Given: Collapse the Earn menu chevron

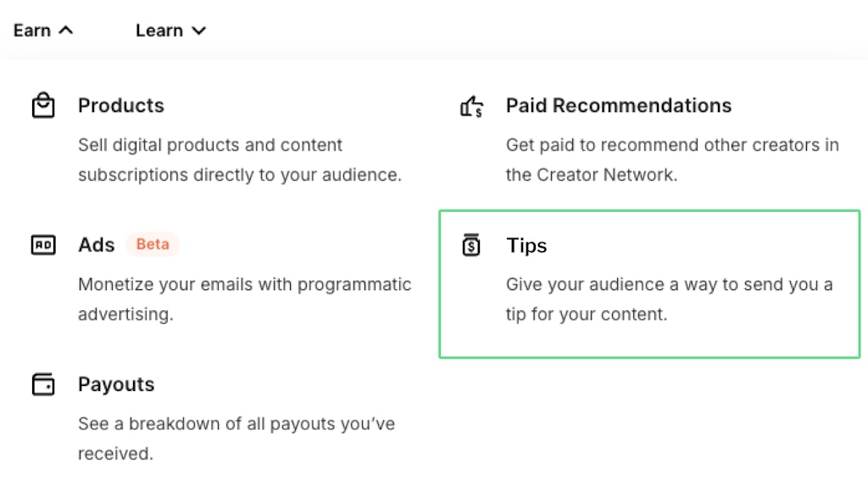Looking at the screenshot, I should pos(66,31).
